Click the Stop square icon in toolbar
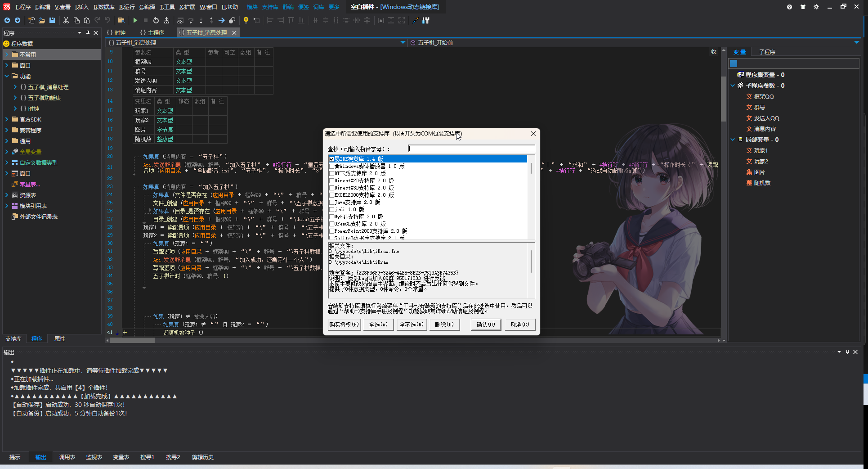Viewport: 868px width, 469px height. tap(145, 20)
